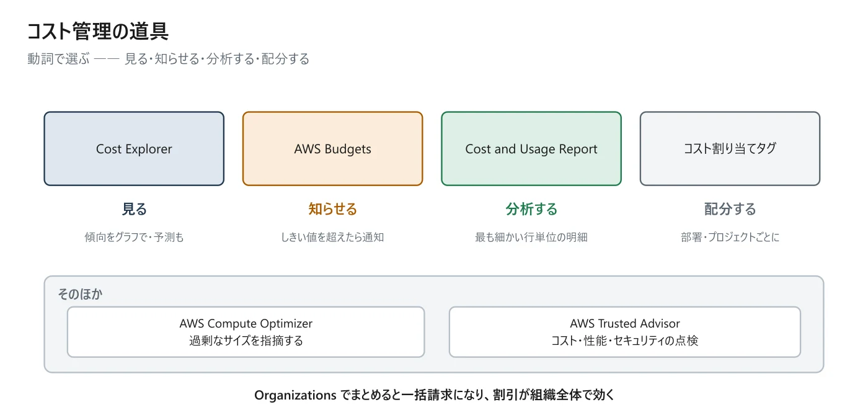Select the AWS Budgets box
Image resolution: width=868 pixels, height=415 pixels.
(332, 149)
